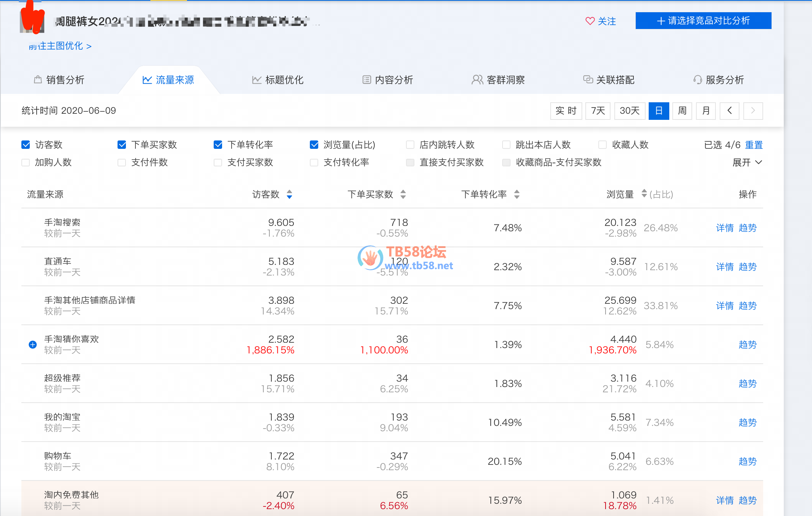Sort by 下单买家数 column arrows
Image resolution: width=812 pixels, height=516 pixels.
403,194
